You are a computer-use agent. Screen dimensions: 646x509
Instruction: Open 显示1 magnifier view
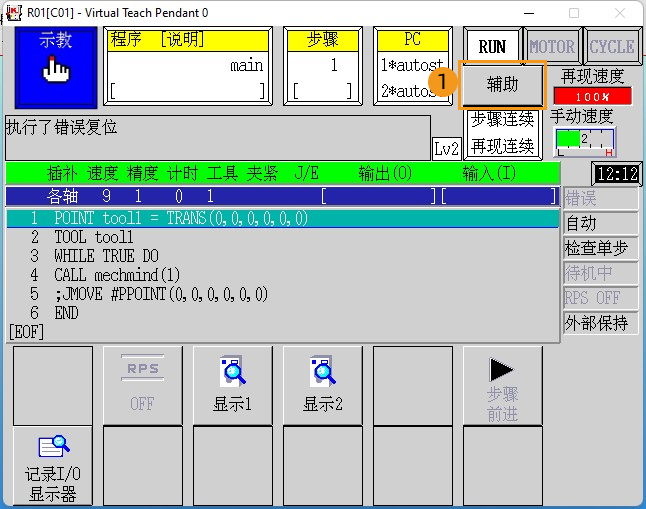point(232,385)
